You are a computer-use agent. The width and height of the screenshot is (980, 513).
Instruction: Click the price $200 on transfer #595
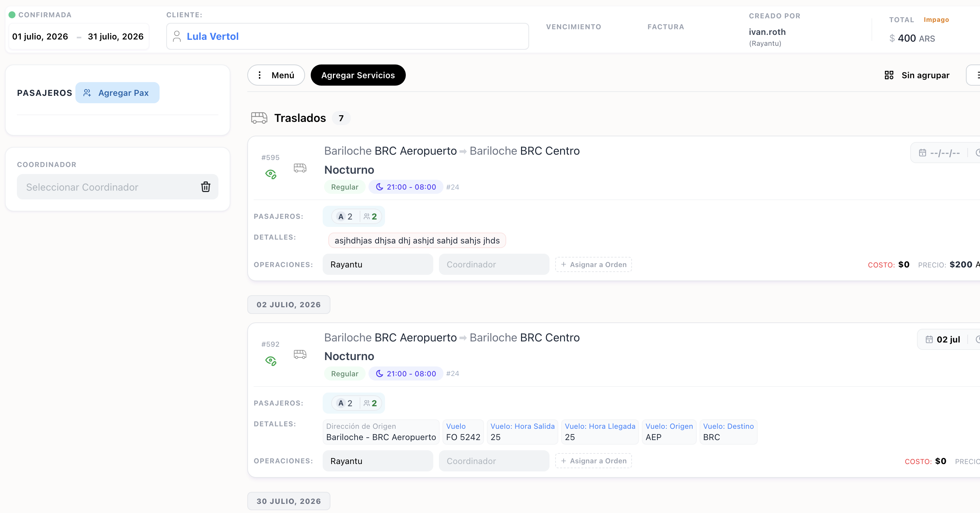(961, 265)
